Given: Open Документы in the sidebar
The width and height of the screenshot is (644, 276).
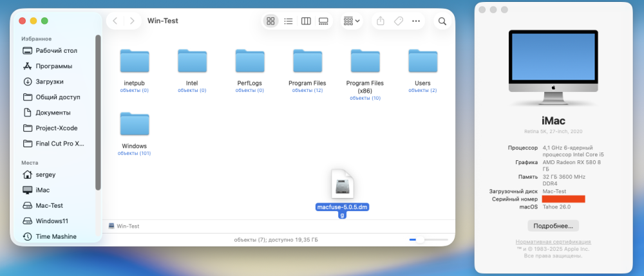Looking at the screenshot, I should [x=54, y=113].
